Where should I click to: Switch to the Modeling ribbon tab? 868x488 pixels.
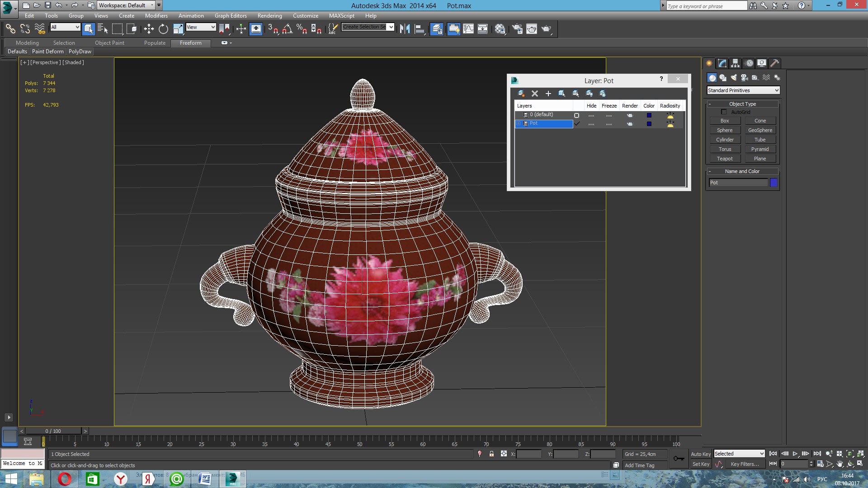tap(27, 43)
